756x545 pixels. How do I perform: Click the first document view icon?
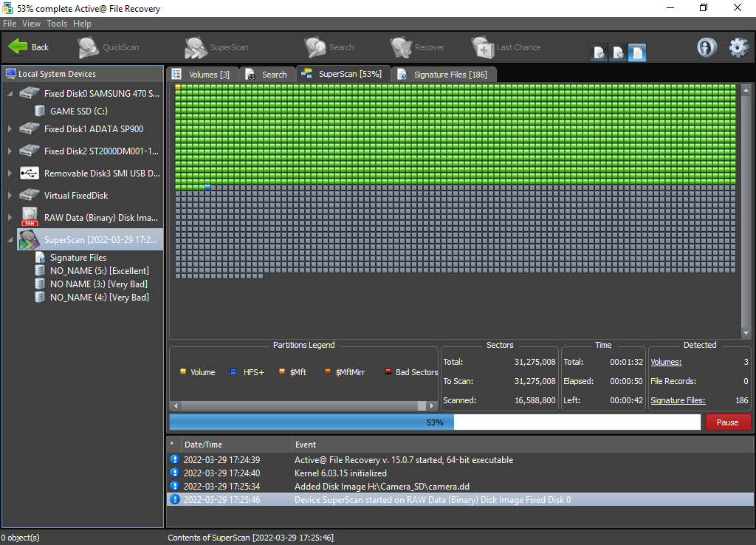point(599,52)
